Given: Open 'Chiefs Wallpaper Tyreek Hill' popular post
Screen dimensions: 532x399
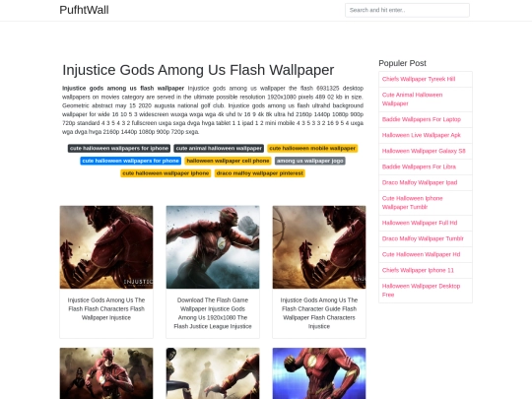Looking at the screenshot, I should click(x=419, y=79).
